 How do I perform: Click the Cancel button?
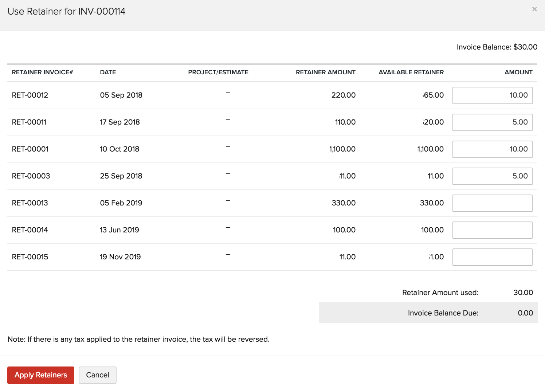[x=97, y=375]
